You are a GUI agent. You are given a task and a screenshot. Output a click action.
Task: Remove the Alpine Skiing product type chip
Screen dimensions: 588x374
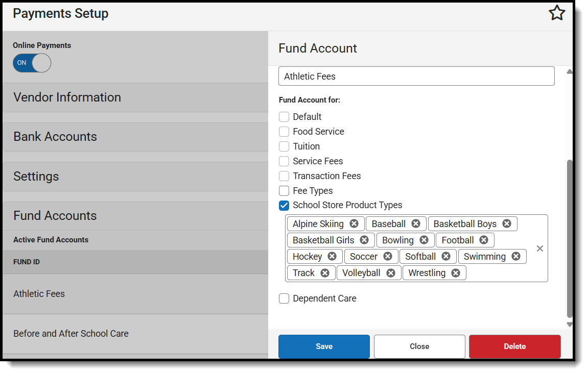click(355, 223)
